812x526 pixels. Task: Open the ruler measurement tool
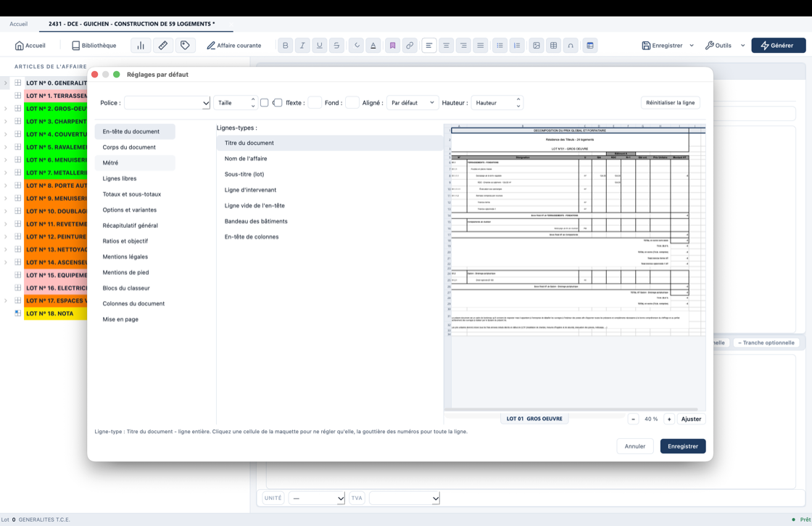pos(162,46)
